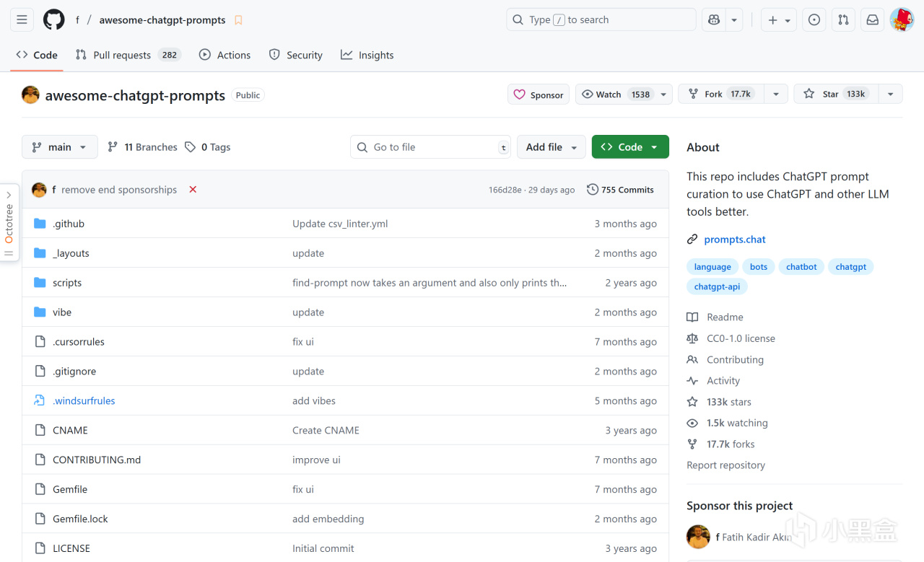Open the issues icon in header
Image resolution: width=924 pixels, height=562 pixels.
[x=814, y=20]
